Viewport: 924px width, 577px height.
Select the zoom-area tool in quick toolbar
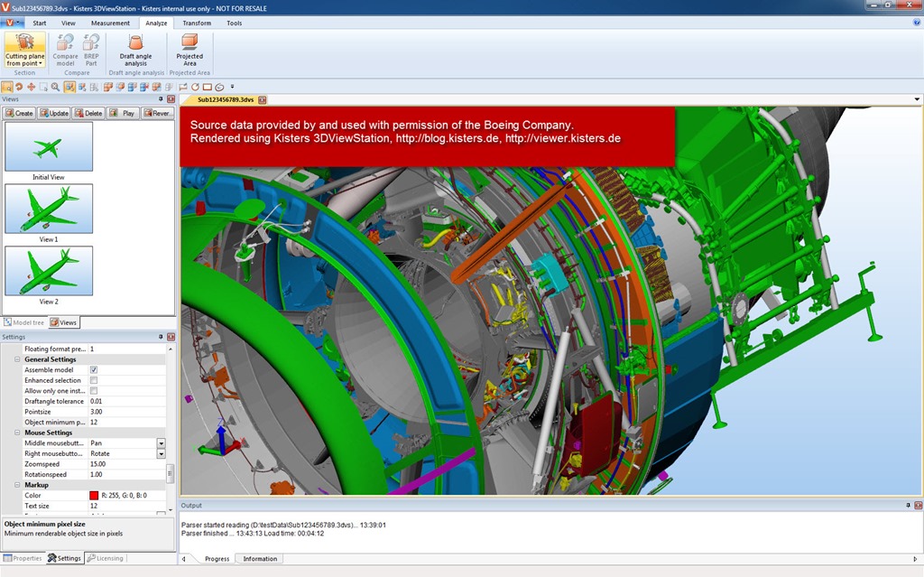[7, 87]
